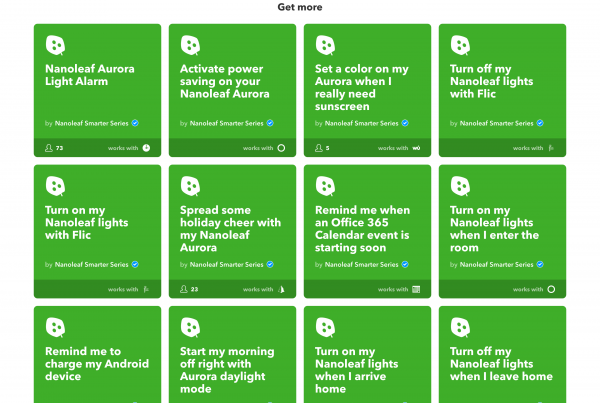
Task: Click clock service icon on Light Alarm card
Action: [x=147, y=148]
